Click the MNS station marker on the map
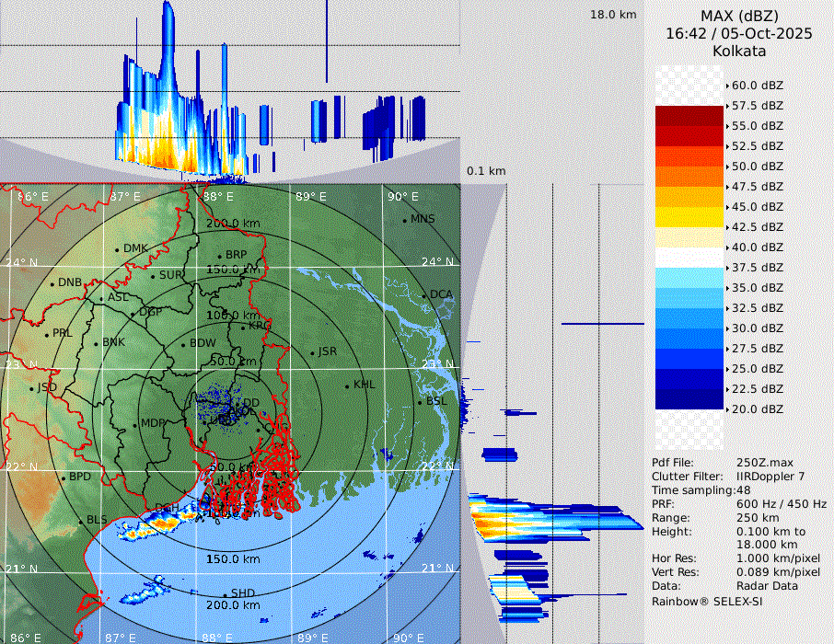Image resolution: width=834 pixels, height=644 pixels. (x=404, y=220)
